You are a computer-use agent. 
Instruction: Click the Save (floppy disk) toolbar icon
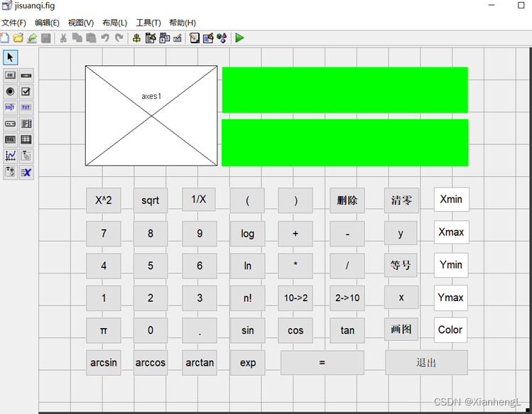coord(45,38)
